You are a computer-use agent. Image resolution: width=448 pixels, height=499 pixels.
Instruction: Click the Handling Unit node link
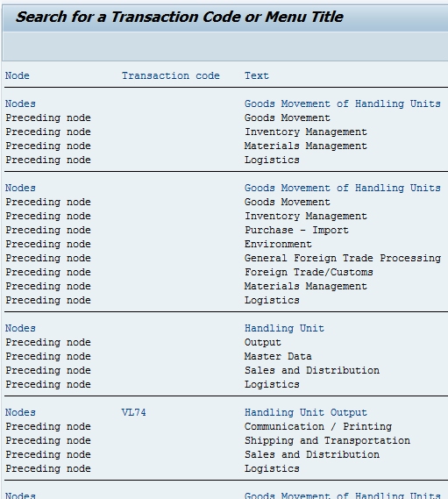284,328
